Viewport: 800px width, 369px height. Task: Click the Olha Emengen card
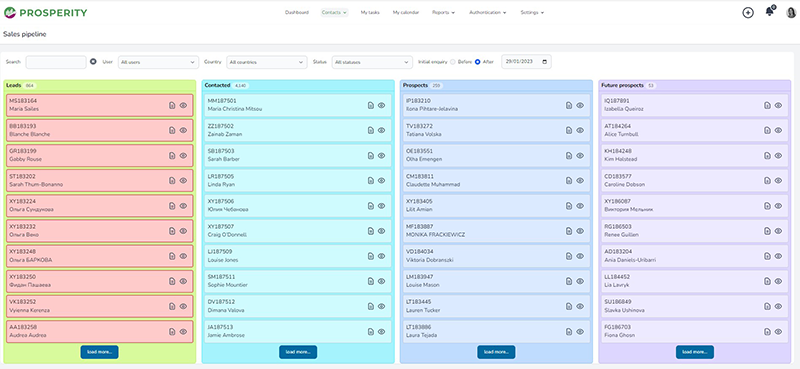coord(496,156)
